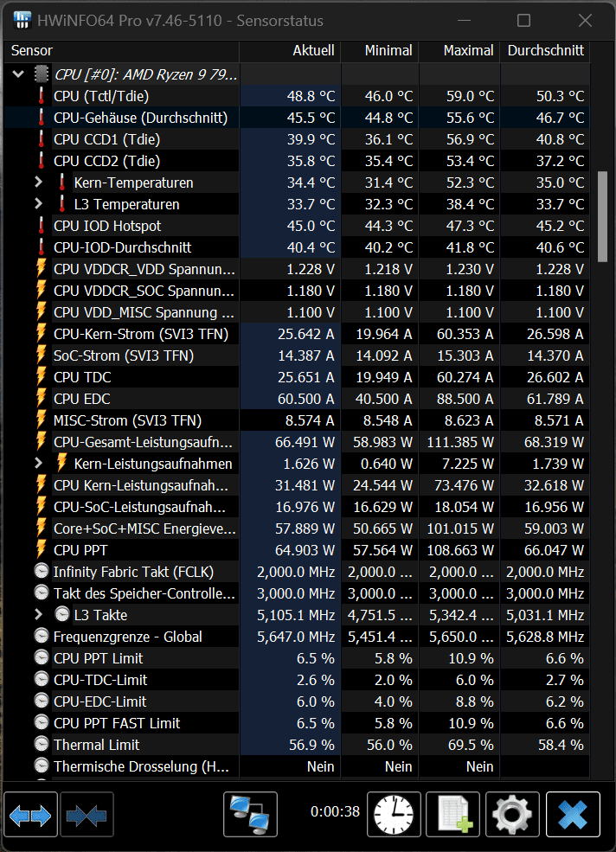This screenshot has width=616, height=852.
Task: Click clock icon beside Infinity Fabric Takt
Action: coord(42,571)
